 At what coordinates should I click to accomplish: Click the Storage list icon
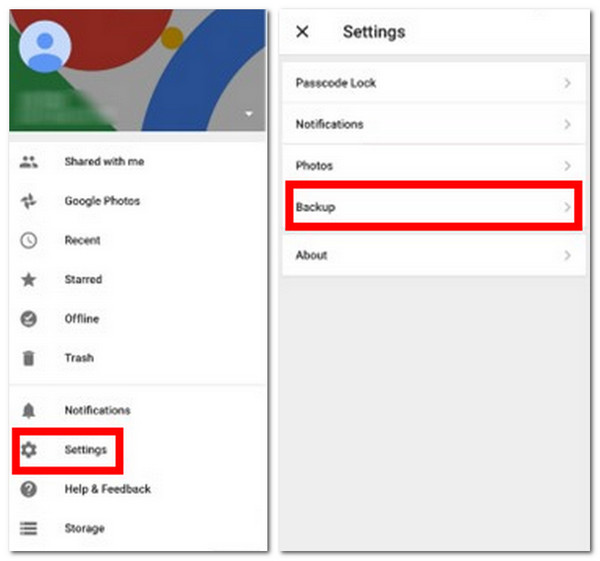[29, 528]
